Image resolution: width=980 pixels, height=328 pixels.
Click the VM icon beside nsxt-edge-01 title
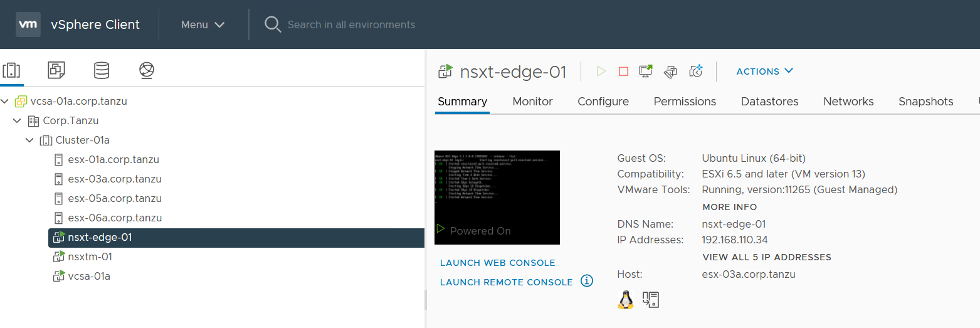click(446, 71)
